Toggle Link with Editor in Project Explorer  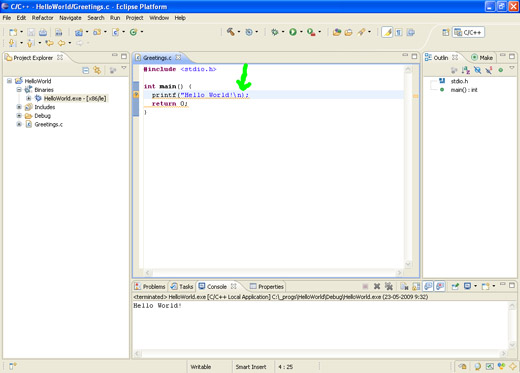(97, 70)
